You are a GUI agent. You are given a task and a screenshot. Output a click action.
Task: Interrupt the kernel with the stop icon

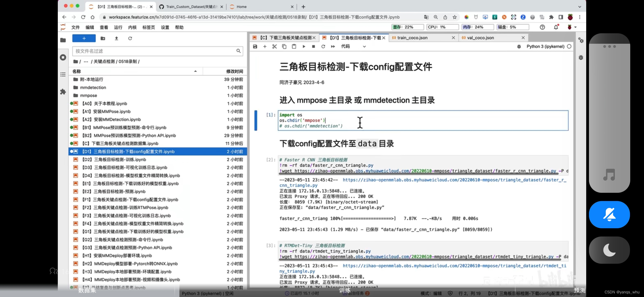(x=313, y=46)
